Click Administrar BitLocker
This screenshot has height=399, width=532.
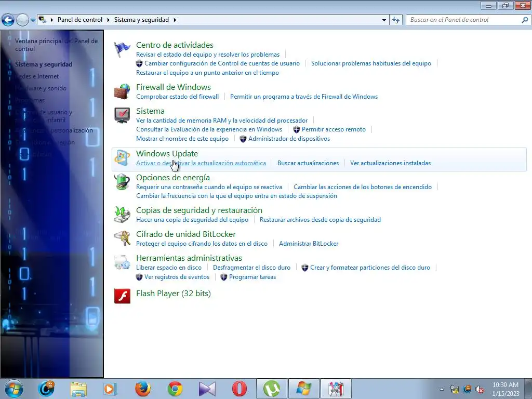coord(309,243)
